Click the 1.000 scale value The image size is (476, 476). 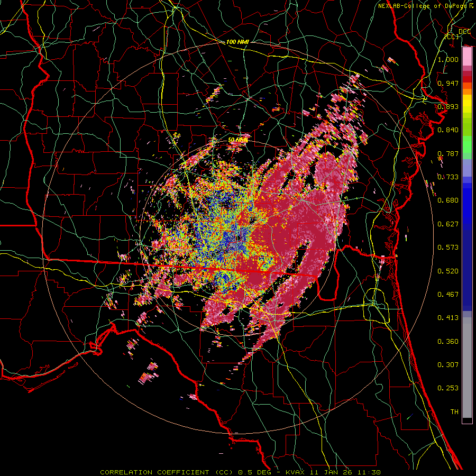pos(448,59)
